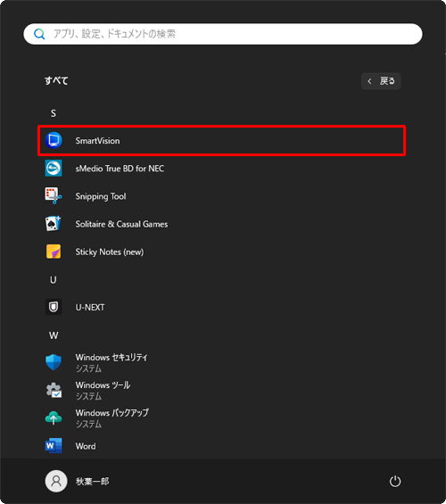Launch sMedio True BD for NEC icon
The height and width of the screenshot is (504, 446).
pos(54,168)
